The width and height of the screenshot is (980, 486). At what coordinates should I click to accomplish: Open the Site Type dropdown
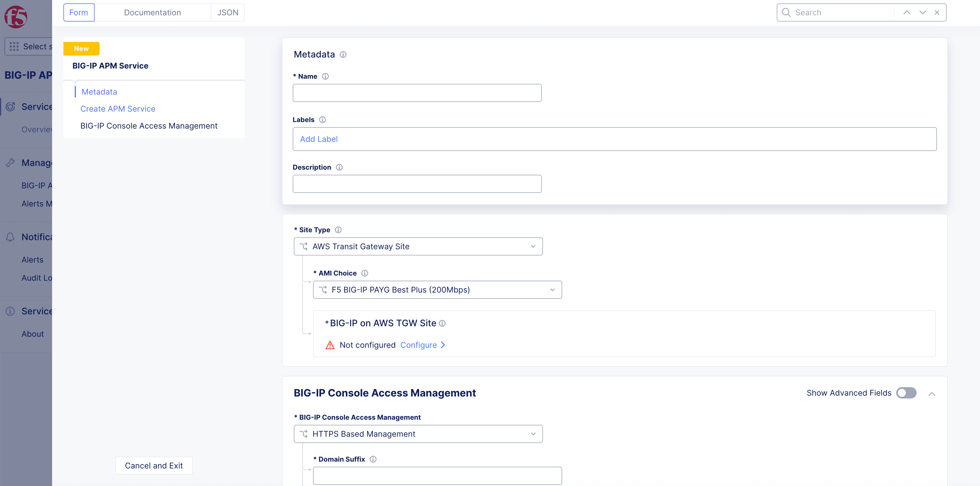click(x=418, y=246)
